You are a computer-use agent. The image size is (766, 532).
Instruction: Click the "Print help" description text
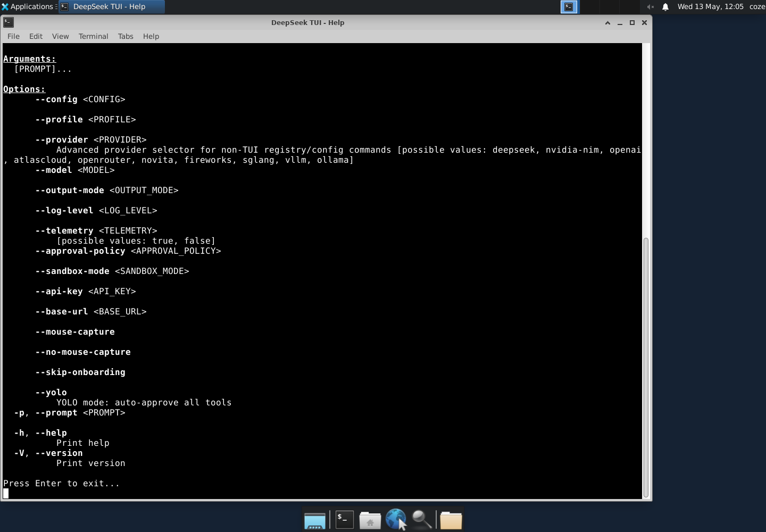[83, 443]
